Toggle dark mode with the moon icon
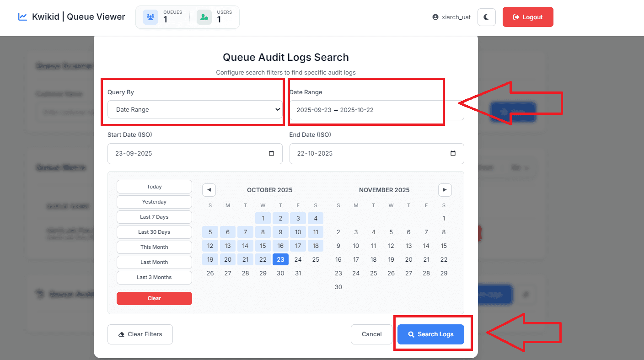This screenshot has height=360, width=644. 486,17
